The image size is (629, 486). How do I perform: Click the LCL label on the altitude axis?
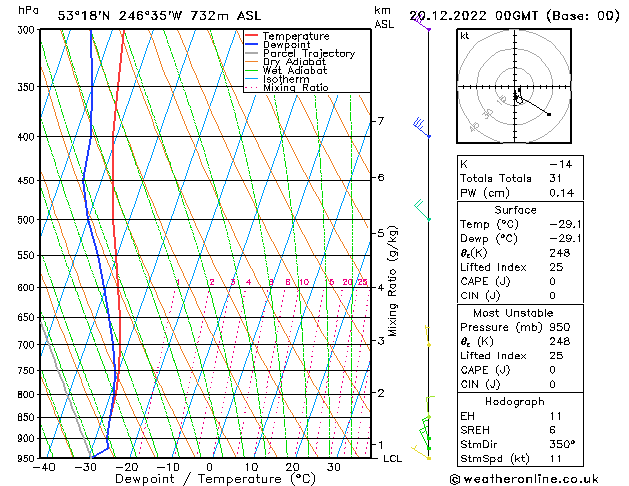pyautogui.click(x=392, y=458)
